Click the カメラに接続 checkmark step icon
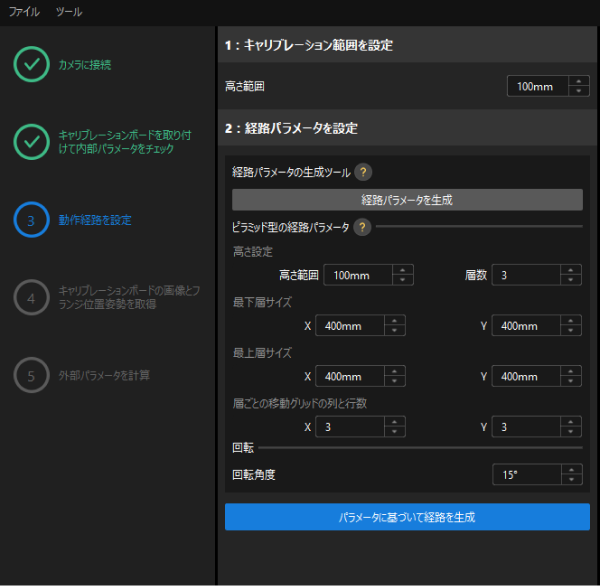The image size is (600, 586). pyautogui.click(x=31, y=64)
